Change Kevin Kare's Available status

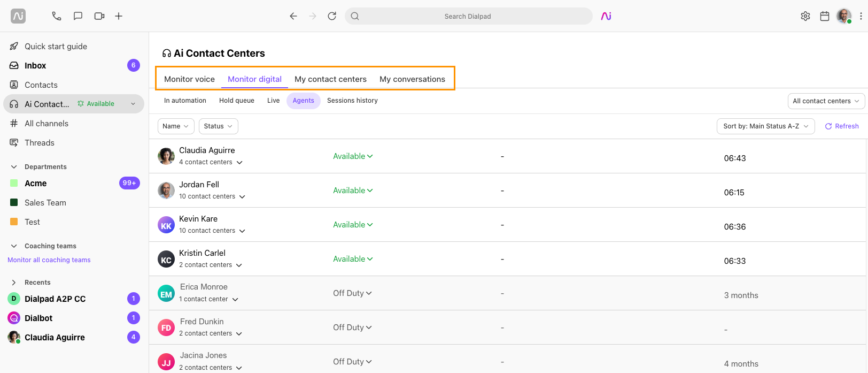click(x=353, y=225)
